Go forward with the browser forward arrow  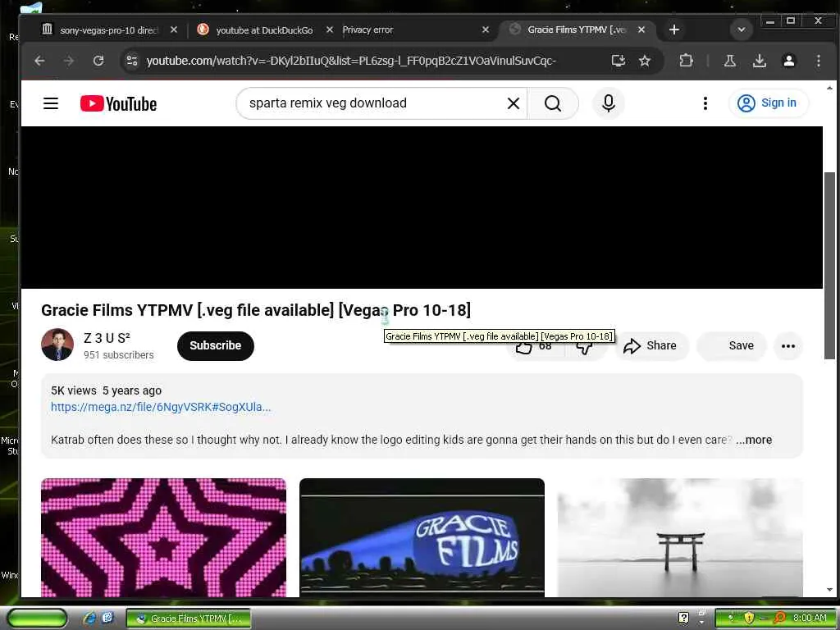point(69,61)
